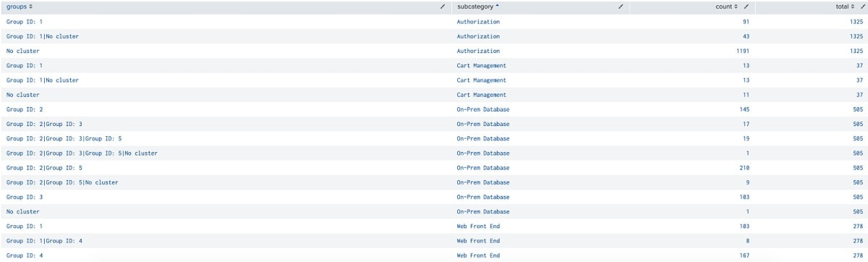868x262 pixels.
Task: Open 'Group ID: 2|Group ID: 3|Group ID: 5|No cluster' cell
Action: coord(82,153)
